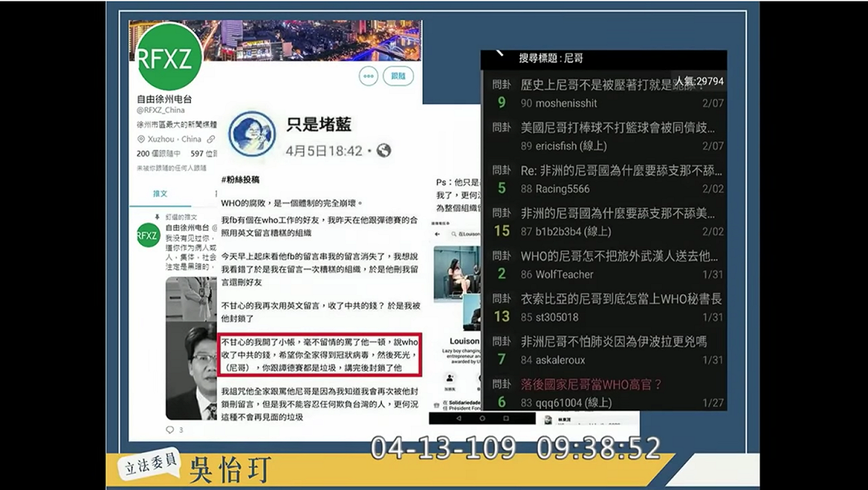Open the 4月5日18:42 post timestamp
Screen dimensions: 868x490
tap(324, 151)
